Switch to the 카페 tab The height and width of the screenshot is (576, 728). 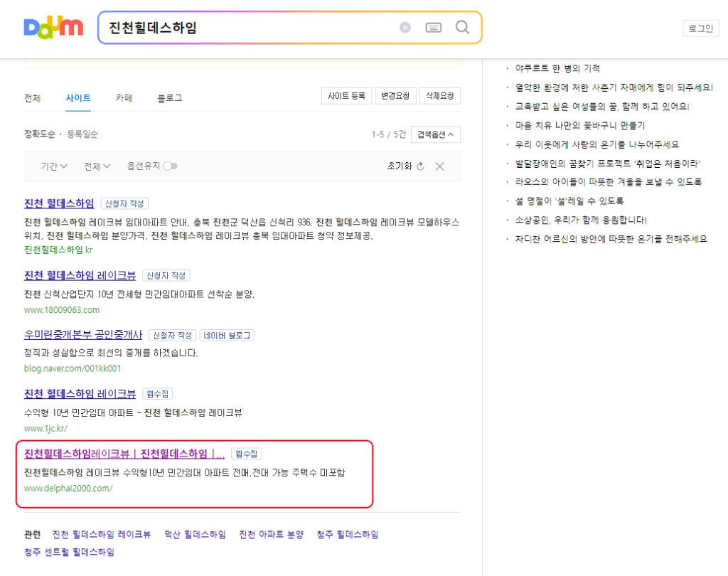[124, 98]
